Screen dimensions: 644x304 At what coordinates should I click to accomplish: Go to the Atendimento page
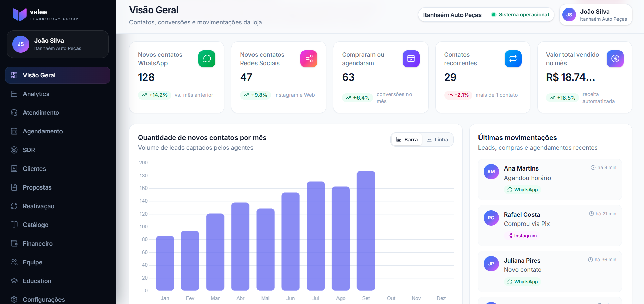point(58,113)
